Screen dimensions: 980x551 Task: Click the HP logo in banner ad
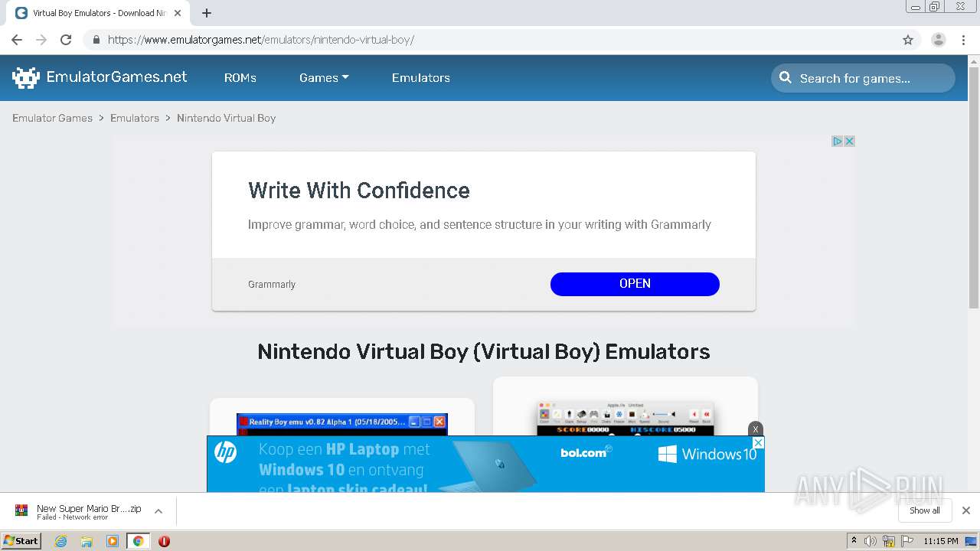click(225, 452)
